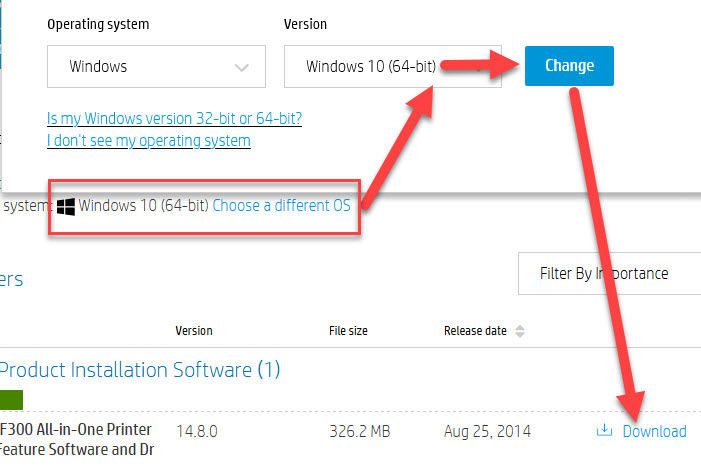This screenshot has height=474, width=701.
Task: Click the download tray icon next to Download
Action: click(604, 430)
